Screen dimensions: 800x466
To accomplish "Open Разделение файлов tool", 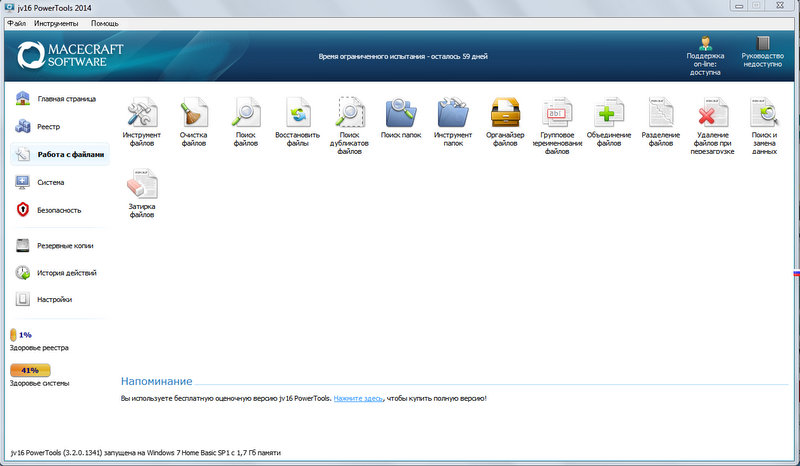I will click(x=661, y=121).
